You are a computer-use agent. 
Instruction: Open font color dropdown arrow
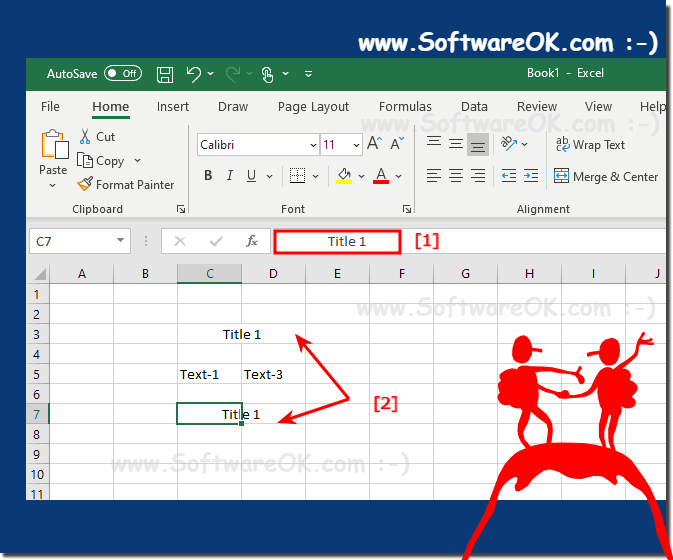pos(399,176)
